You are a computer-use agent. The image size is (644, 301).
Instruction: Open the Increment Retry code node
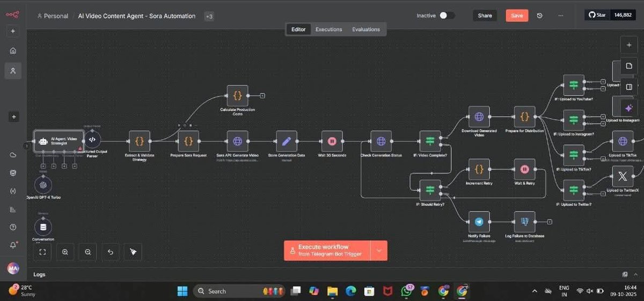point(479,169)
